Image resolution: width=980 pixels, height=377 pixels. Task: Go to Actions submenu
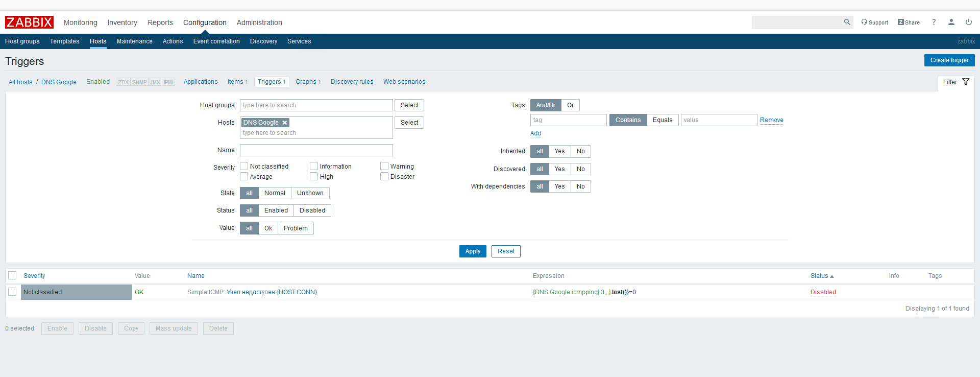tap(173, 41)
